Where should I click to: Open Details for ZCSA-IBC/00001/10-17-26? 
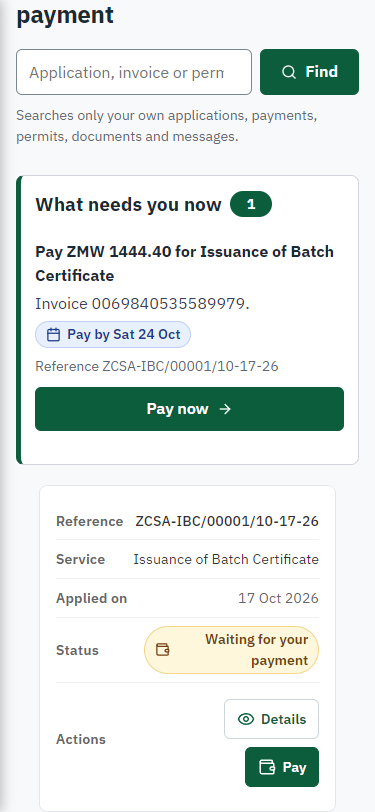coord(271,719)
